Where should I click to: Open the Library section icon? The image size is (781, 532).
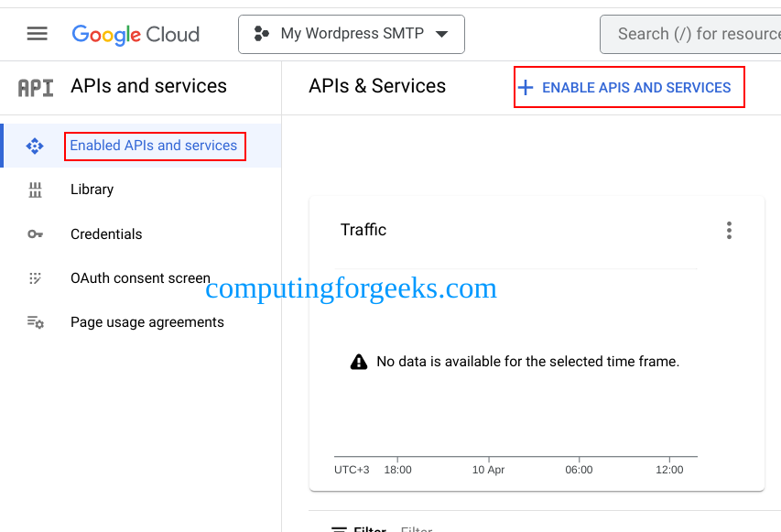(34, 190)
